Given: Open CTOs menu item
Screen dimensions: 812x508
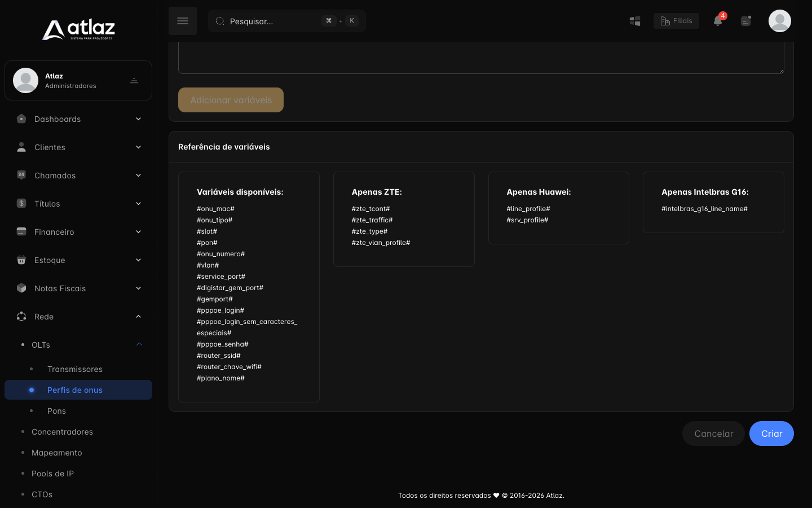Looking at the screenshot, I should [78, 494].
